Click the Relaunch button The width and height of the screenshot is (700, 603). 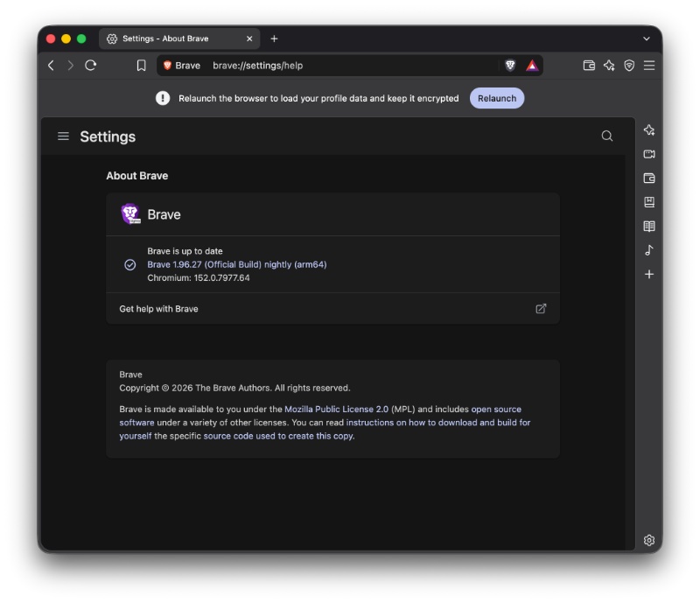point(496,98)
